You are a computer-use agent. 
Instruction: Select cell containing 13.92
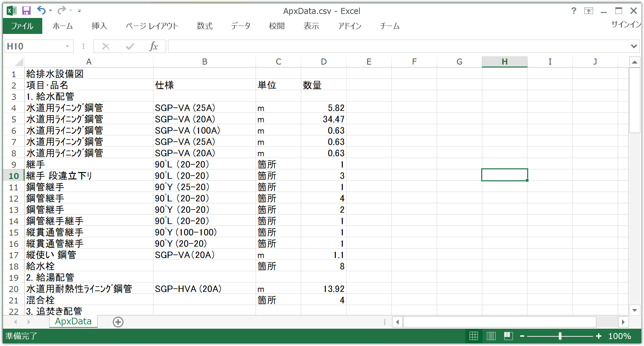[323, 288]
